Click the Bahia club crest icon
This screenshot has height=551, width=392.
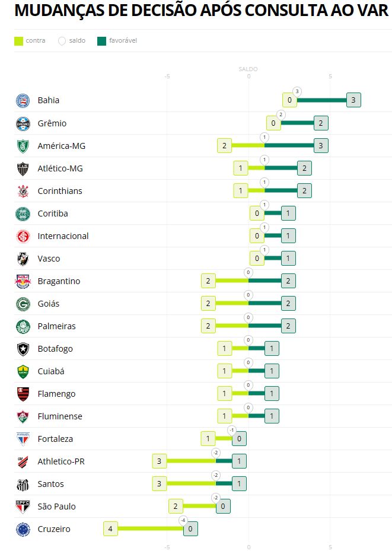coord(23,100)
